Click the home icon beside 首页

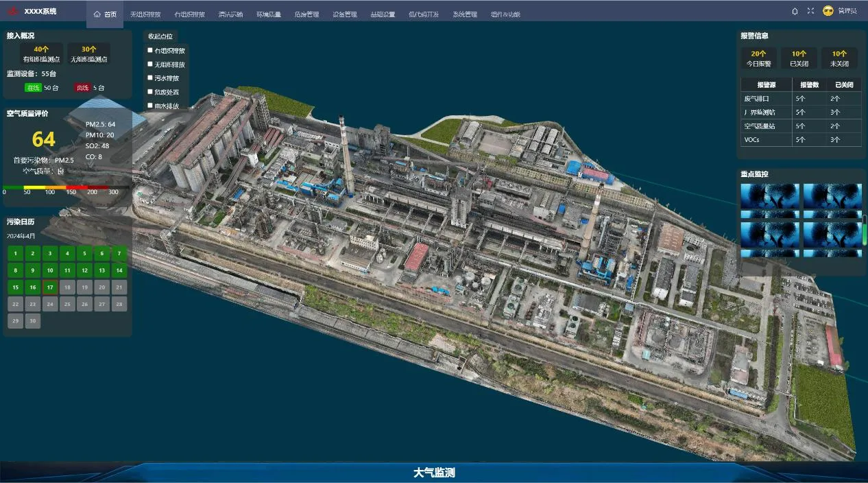coord(96,13)
